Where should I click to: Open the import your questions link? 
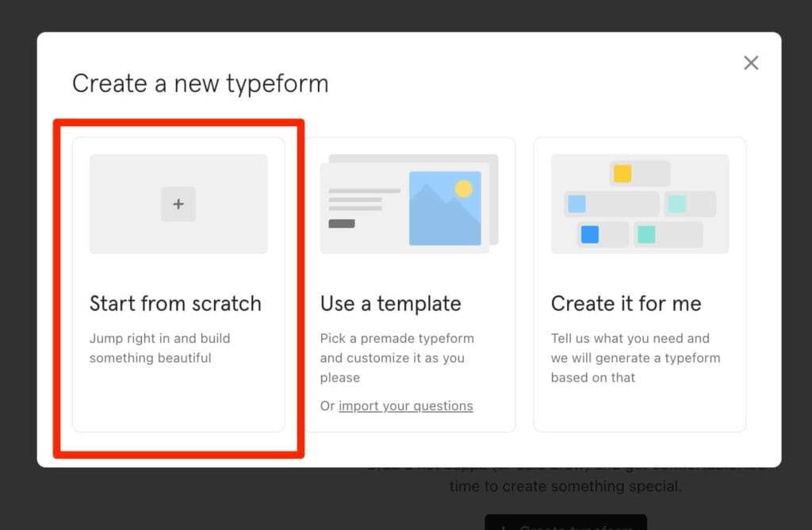(x=406, y=405)
